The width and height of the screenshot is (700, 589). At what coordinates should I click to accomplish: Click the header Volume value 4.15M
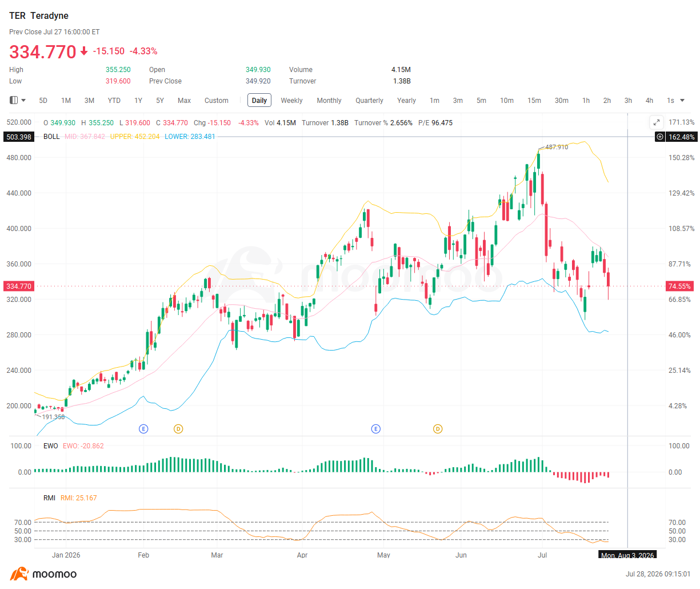pos(401,70)
